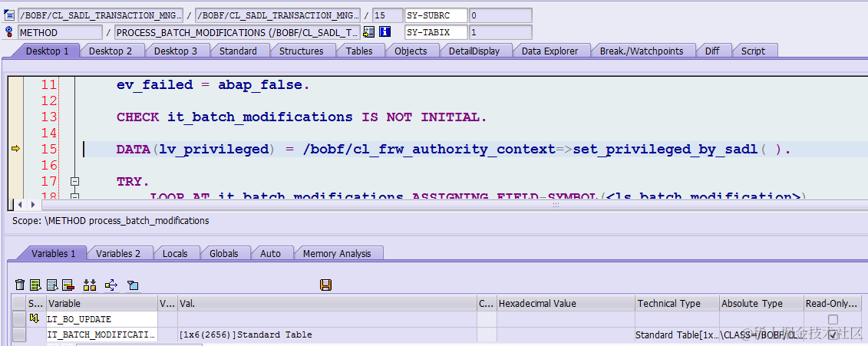The width and height of the screenshot is (868, 346).
Task: Click the funnel with cube icon
Action: [x=132, y=285]
